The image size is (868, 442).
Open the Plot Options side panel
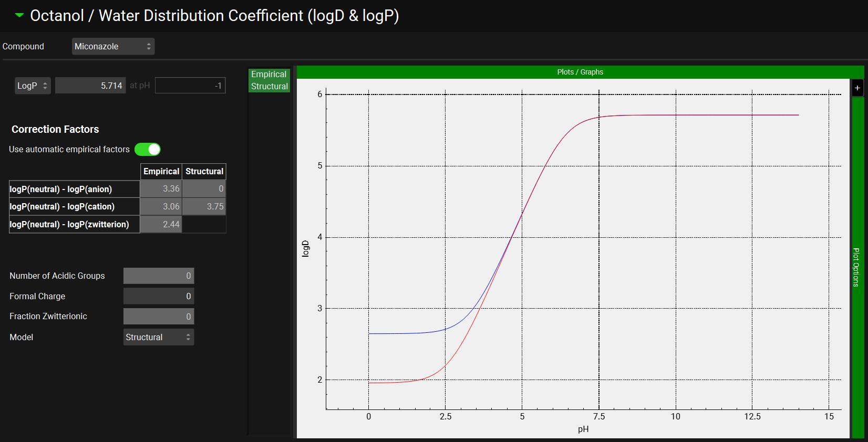pos(857,267)
